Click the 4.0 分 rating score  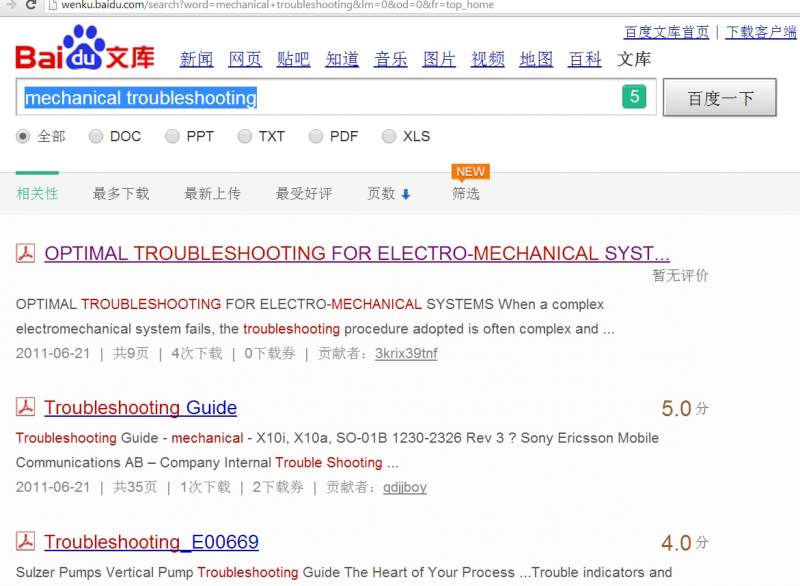click(x=685, y=543)
